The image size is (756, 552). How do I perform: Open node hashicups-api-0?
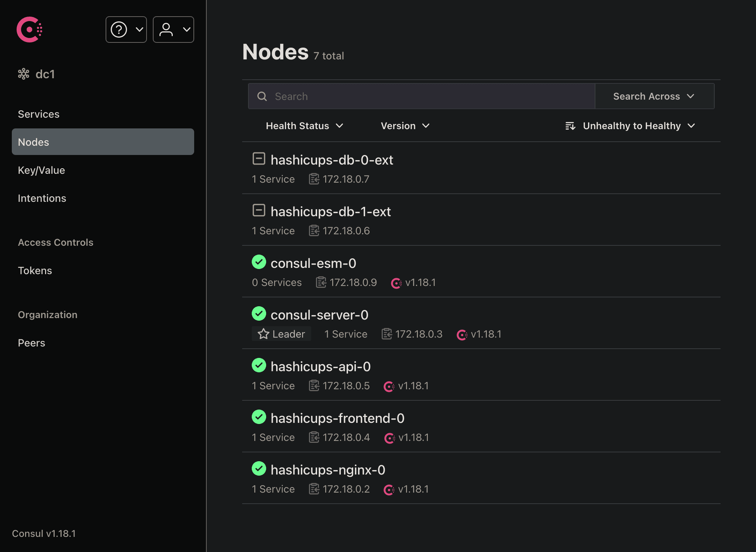pyautogui.click(x=321, y=366)
